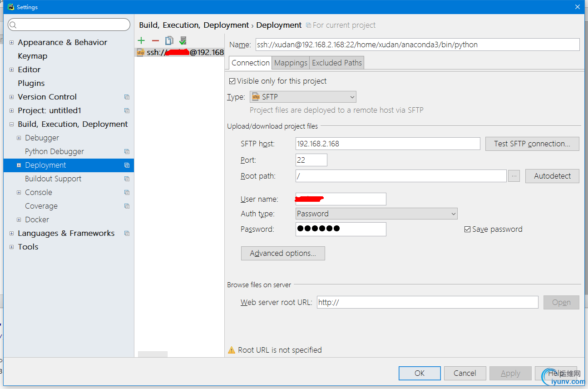
Task: Click the project-scope icon beside Deployment
Action: [x=127, y=165]
